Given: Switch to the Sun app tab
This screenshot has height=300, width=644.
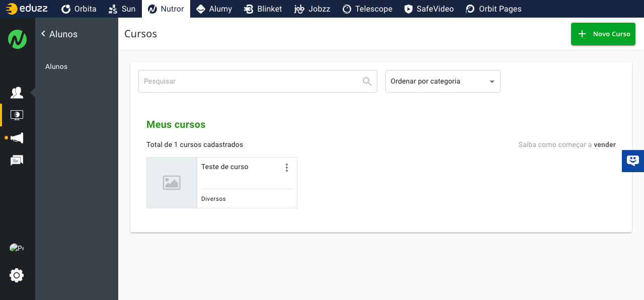Looking at the screenshot, I should (x=122, y=9).
